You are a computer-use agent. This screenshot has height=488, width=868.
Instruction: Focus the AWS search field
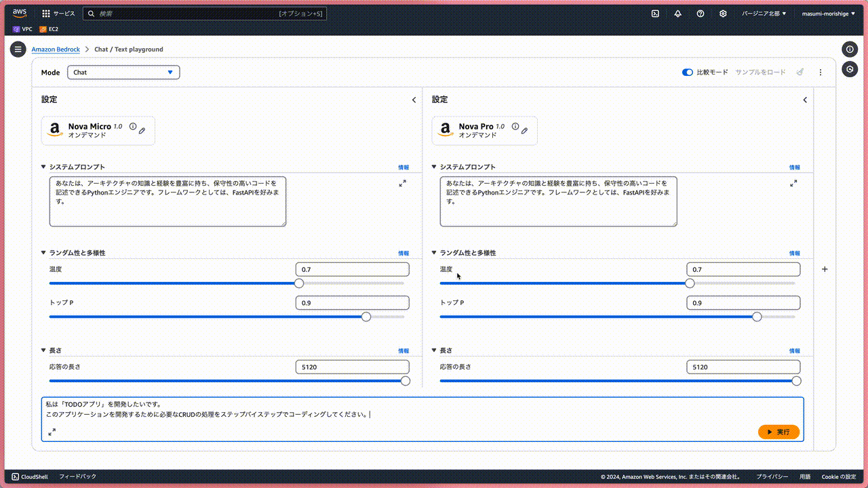pos(205,14)
